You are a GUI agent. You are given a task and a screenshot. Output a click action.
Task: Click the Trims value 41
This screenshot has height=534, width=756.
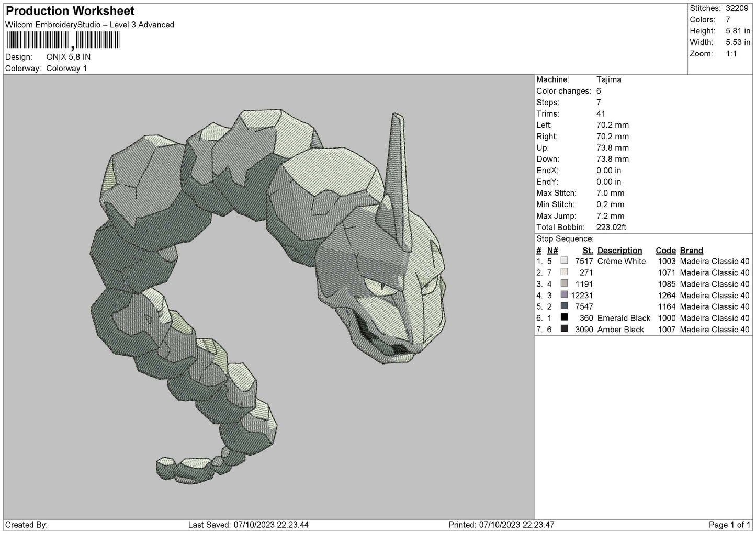coord(601,114)
